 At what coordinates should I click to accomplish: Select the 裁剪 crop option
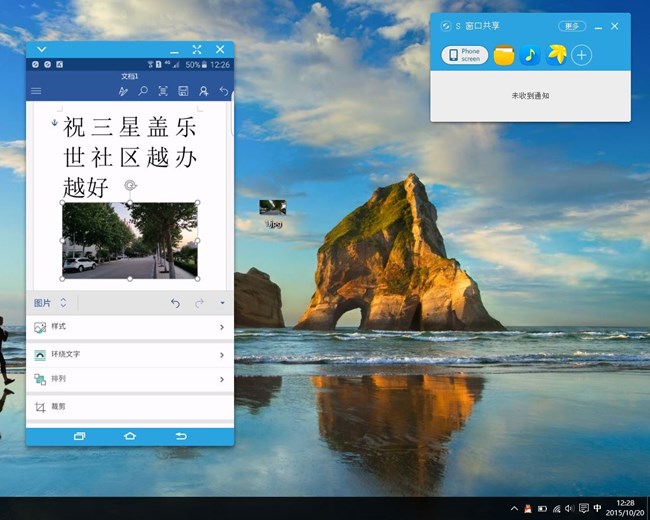click(129, 406)
